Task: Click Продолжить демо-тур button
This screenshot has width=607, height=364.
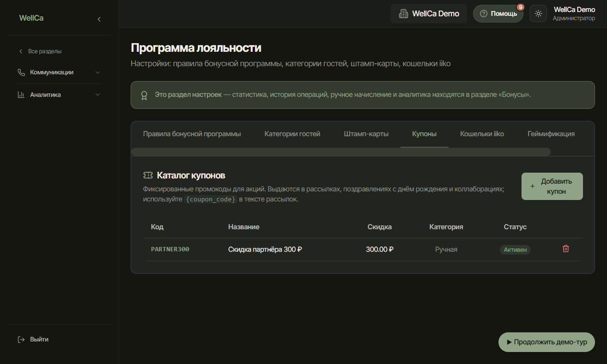Action: coord(546,342)
